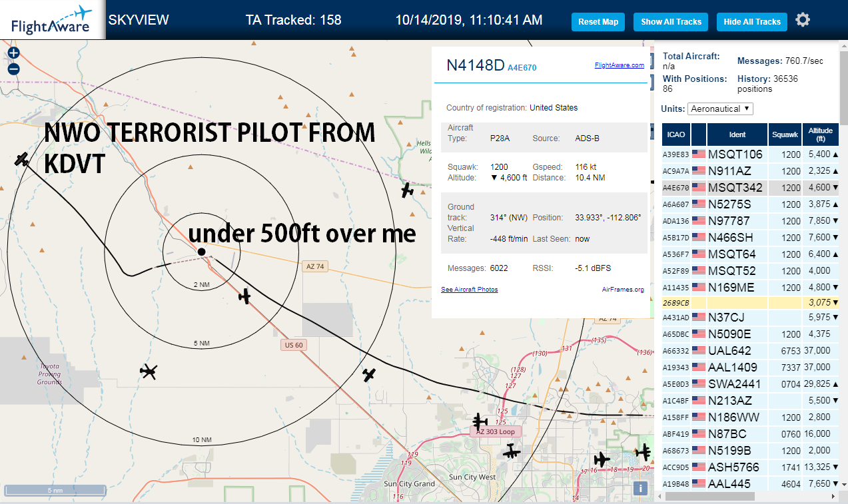The height and width of the screenshot is (504, 848).
Task: Sort table by ICAO column header
Action: [675, 134]
